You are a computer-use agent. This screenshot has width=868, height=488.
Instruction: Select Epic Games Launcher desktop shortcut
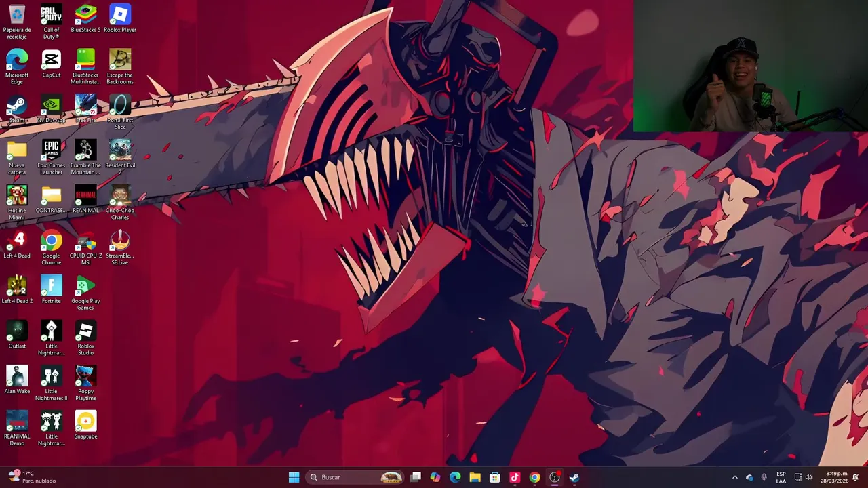pyautogui.click(x=52, y=157)
